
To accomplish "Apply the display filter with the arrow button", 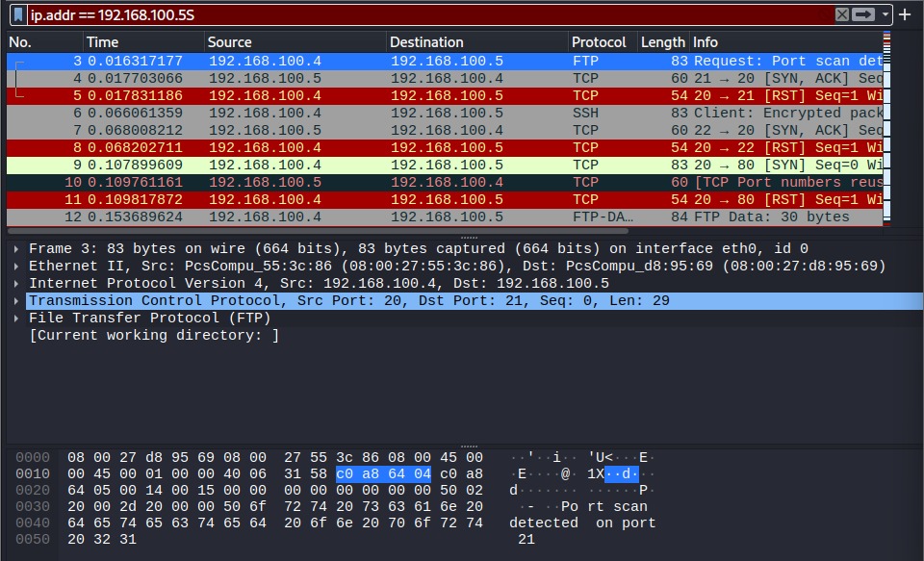I will [863, 14].
